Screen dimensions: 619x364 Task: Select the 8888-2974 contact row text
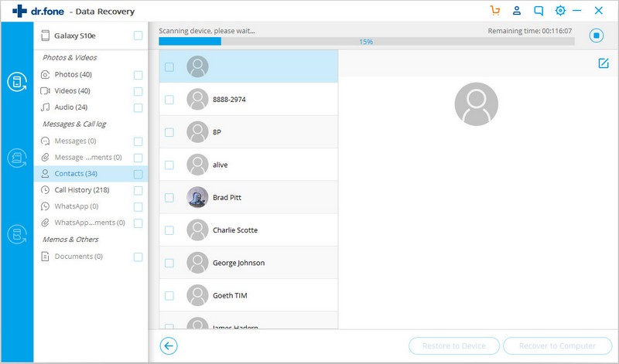tap(229, 100)
